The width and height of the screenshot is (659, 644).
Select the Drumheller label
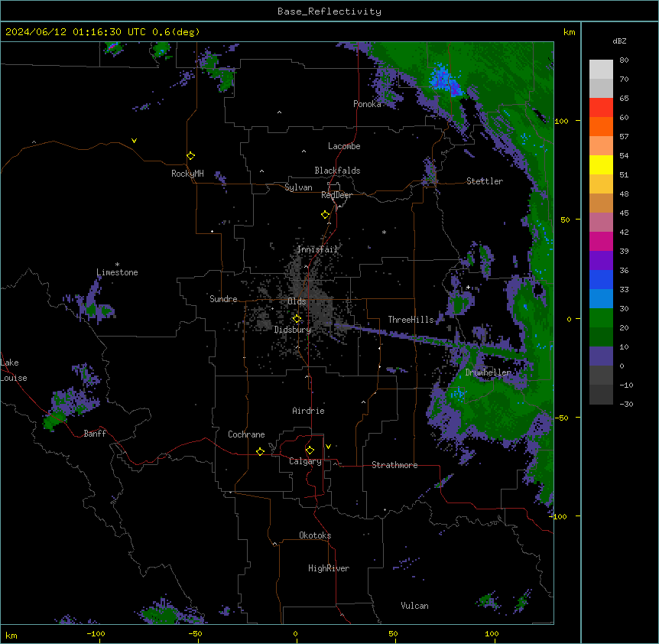tap(488, 372)
